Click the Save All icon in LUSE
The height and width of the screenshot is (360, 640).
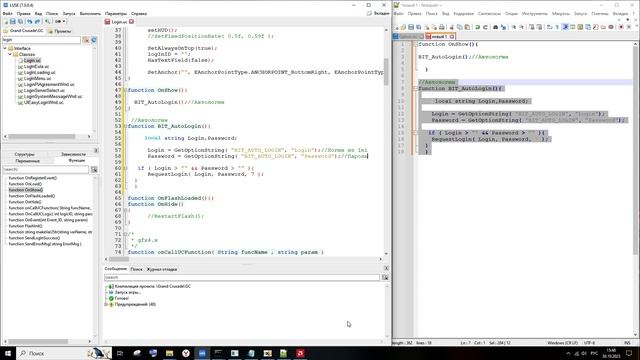(x=20, y=21)
